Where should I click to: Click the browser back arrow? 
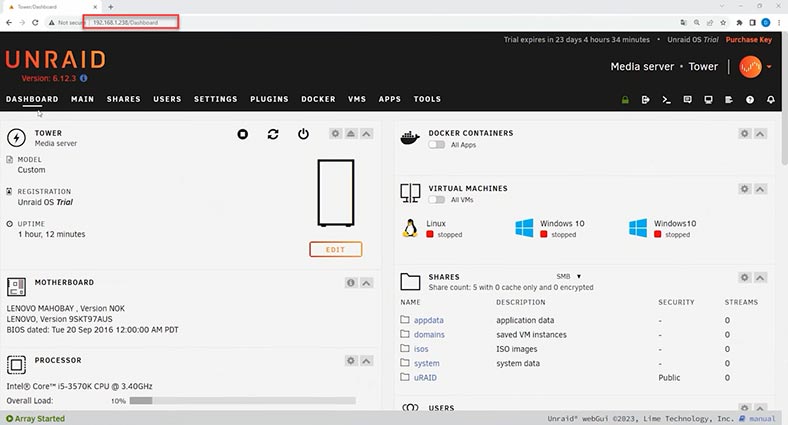point(9,23)
